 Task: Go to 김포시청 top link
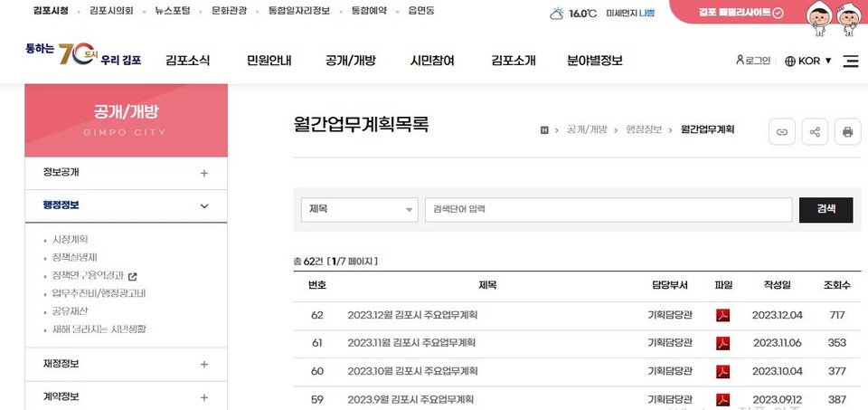(x=51, y=11)
